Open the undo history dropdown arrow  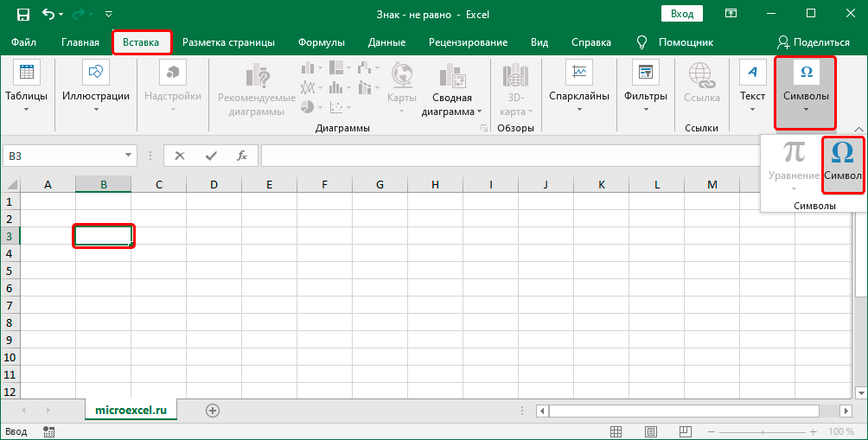tap(61, 15)
